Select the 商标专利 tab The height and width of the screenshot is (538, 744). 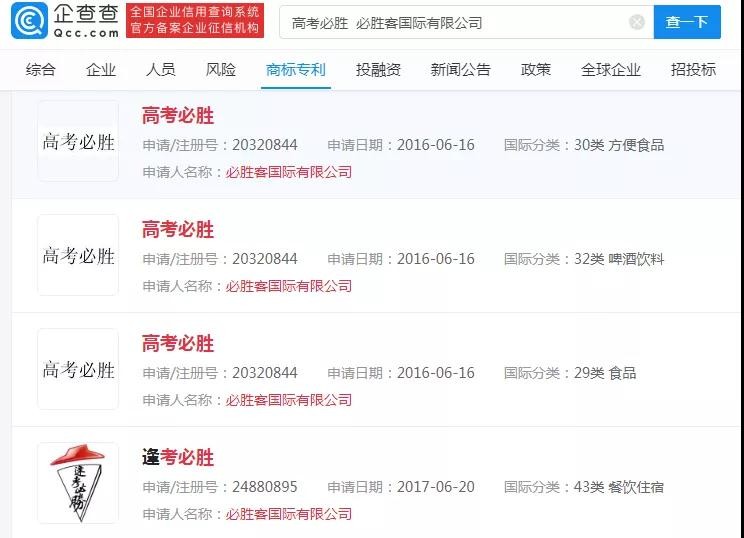click(296, 69)
